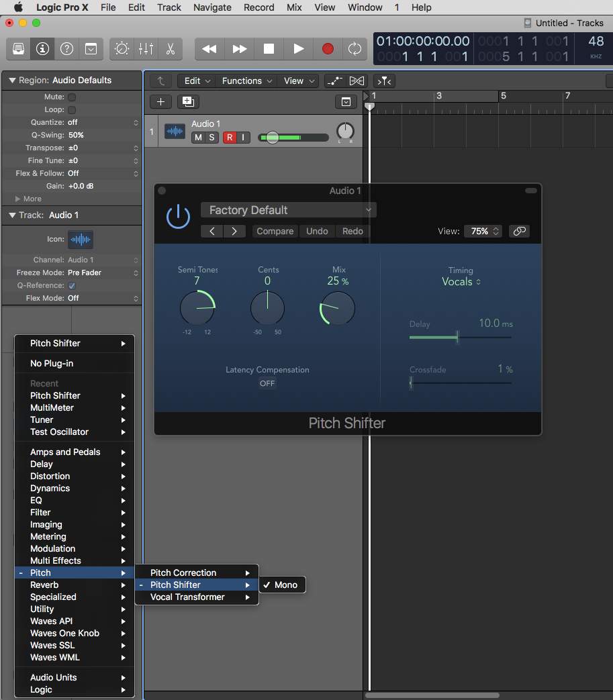613x700 pixels.
Task: Open the Mixer faders icon
Action: point(146,49)
